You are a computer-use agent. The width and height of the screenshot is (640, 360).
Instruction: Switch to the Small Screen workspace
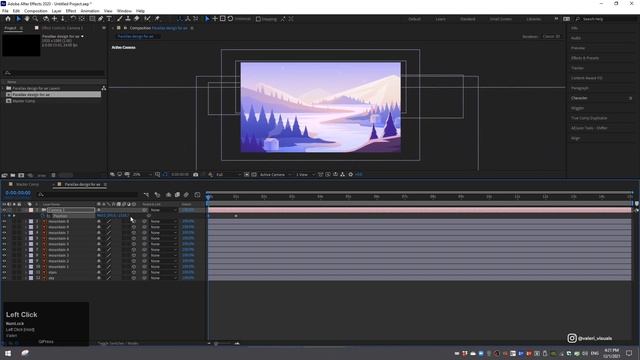(x=500, y=19)
